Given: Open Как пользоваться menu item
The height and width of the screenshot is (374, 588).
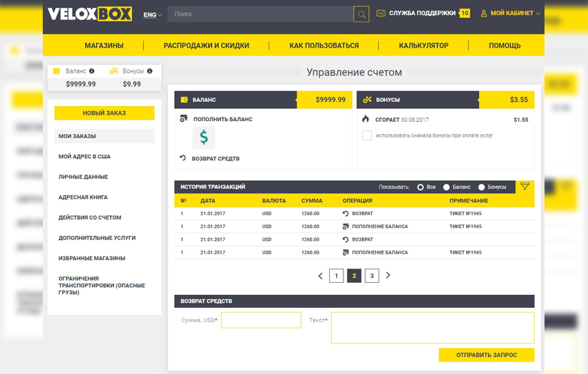Looking at the screenshot, I should 324,46.
